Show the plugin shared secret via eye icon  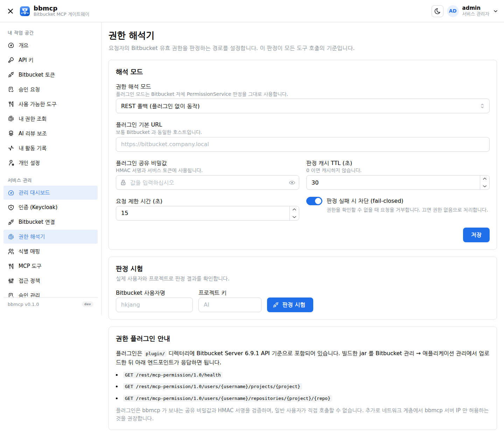click(292, 182)
